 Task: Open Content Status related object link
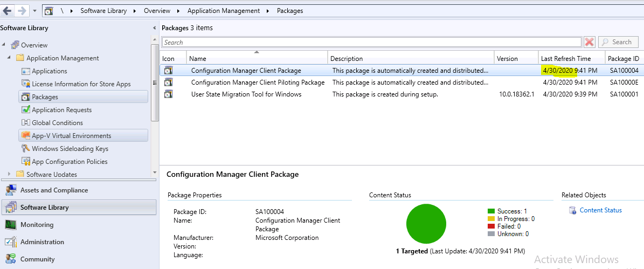600,210
